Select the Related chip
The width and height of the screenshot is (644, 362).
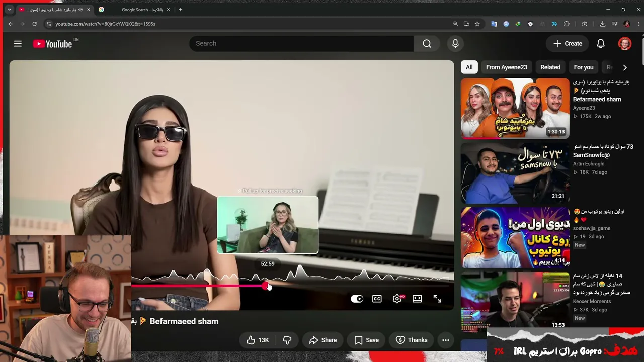click(x=550, y=67)
